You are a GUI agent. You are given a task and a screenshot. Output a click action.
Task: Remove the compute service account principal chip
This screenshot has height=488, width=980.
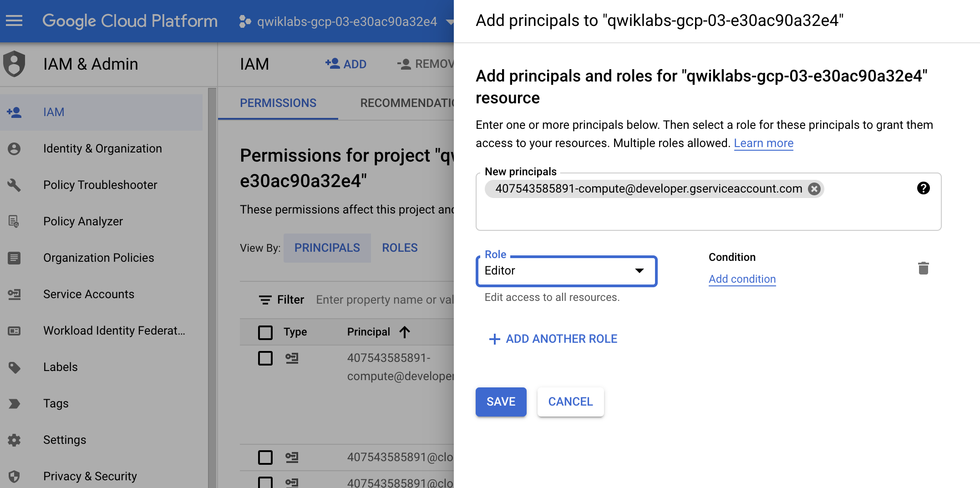coord(814,189)
